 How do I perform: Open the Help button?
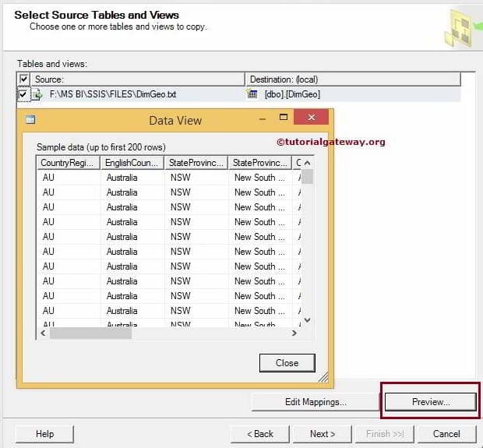[x=44, y=434]
